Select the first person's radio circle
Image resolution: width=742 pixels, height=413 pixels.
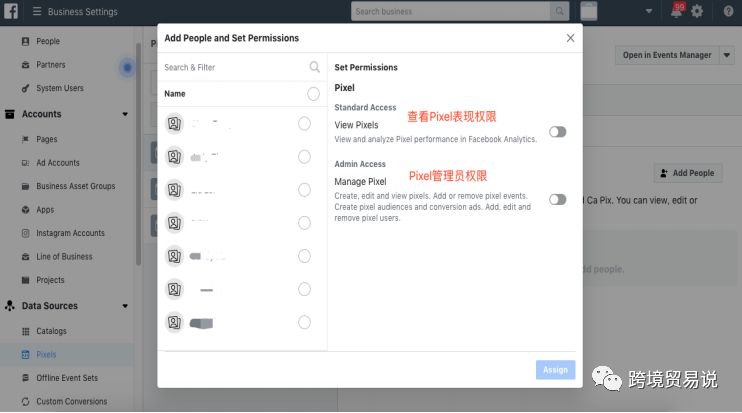(304, 123)
